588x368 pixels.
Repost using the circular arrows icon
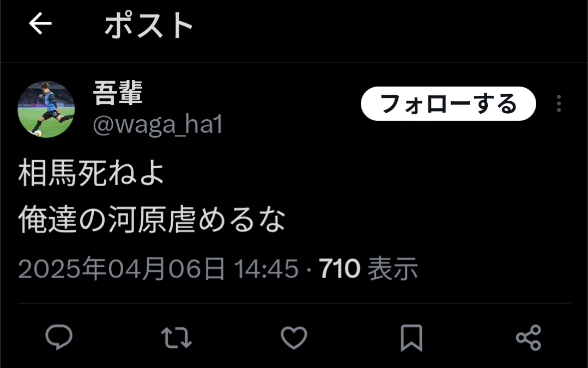pyautogui.click(x=176, y=338)
